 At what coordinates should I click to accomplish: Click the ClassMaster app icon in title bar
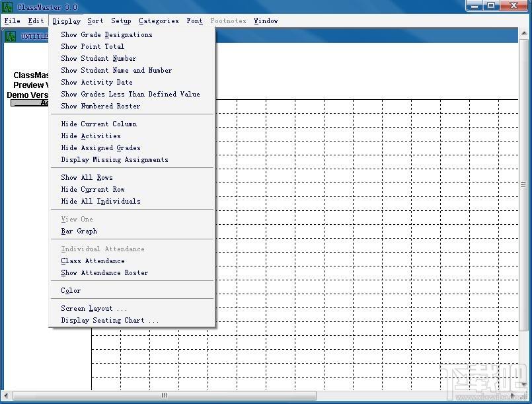7,7
